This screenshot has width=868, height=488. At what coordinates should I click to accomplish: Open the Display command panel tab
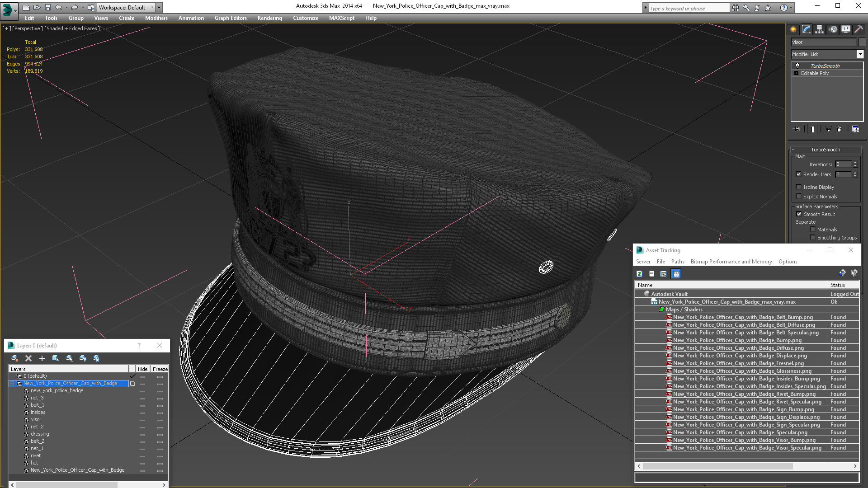click(845, 29)
